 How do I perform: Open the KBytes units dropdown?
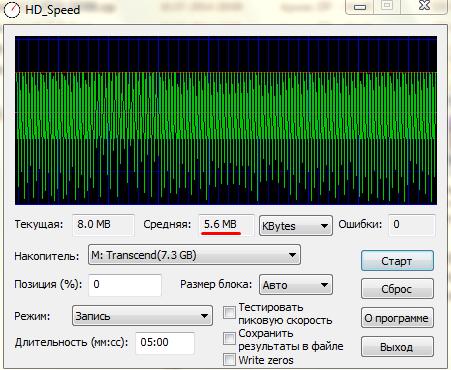coord(296,226)
